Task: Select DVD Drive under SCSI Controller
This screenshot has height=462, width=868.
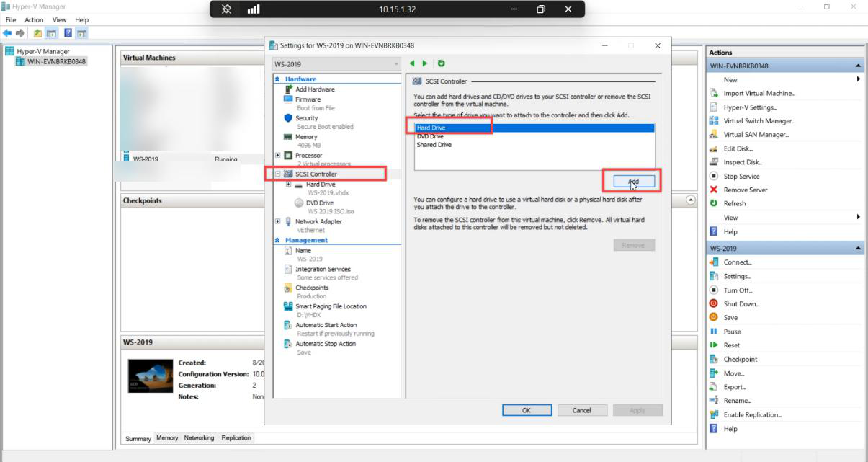Action: pos(320,203)
